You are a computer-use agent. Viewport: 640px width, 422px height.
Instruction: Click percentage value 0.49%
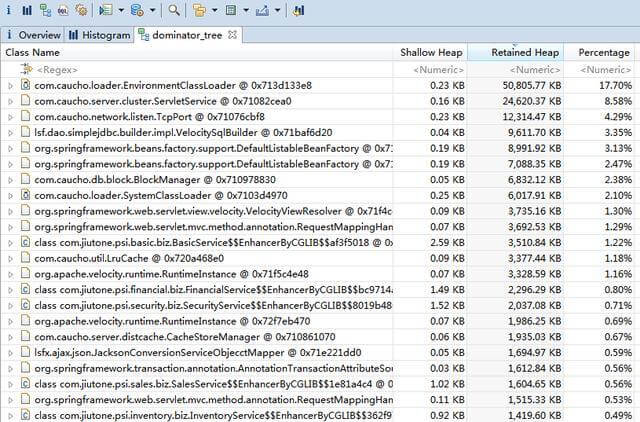[618, 415]
